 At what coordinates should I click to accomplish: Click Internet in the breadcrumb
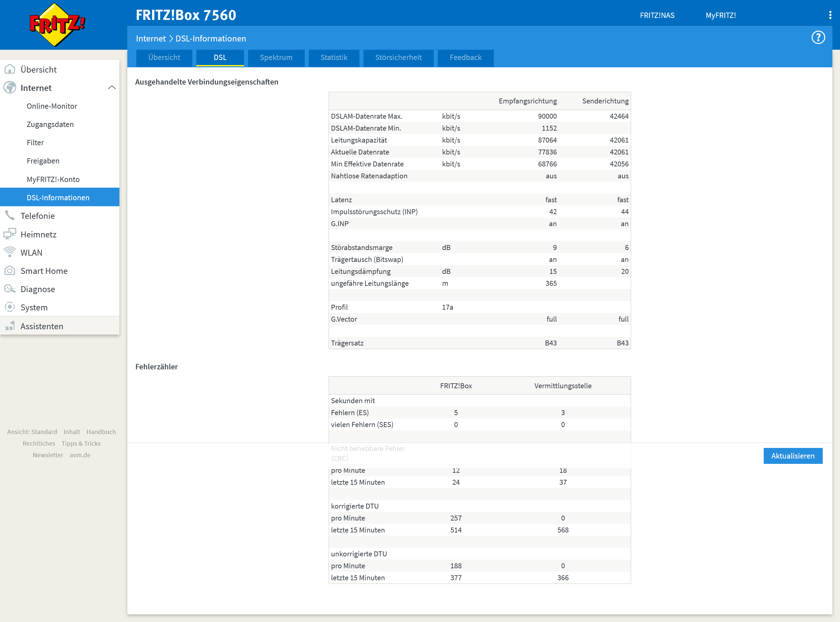151,39
